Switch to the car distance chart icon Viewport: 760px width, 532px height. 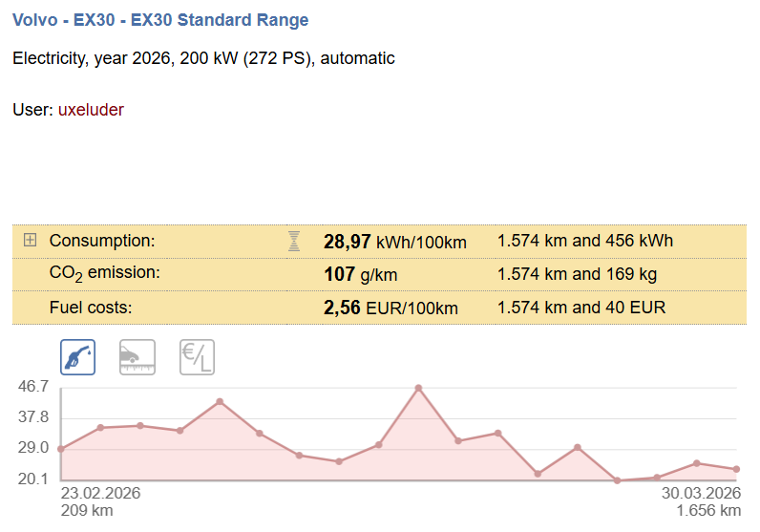[x=137, y=357]
